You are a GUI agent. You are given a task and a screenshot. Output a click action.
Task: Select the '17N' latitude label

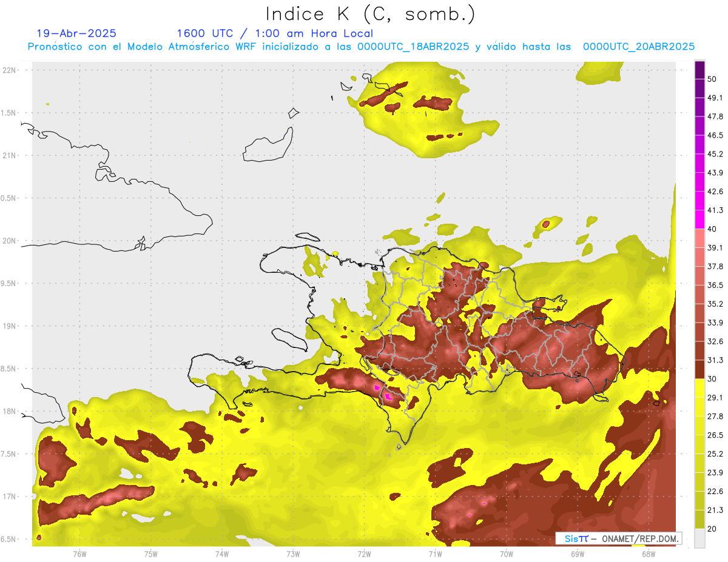click(10, 497)
